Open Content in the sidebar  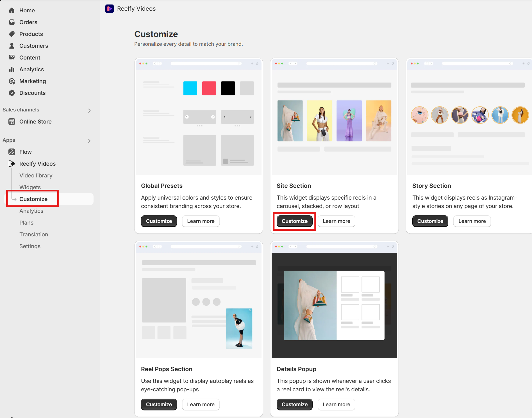coord(30,58)
